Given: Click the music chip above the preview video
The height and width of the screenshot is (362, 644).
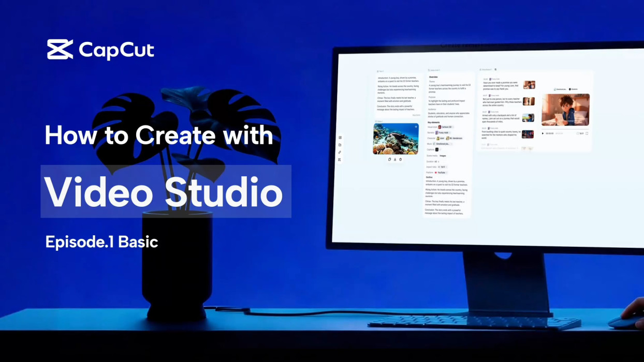Looking at the screenshot, I should tap(560, 89).
